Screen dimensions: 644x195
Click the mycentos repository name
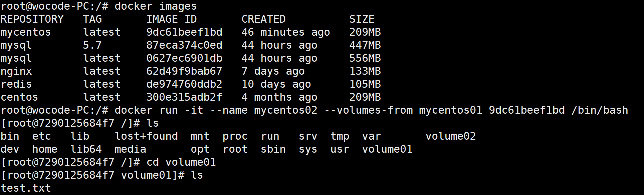click(26, 32)
